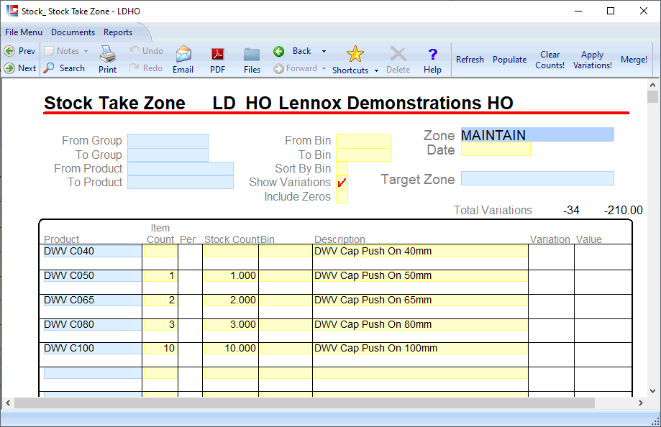Select the DWV C100 product cell
Screen dimensions: 661x427
coord(92,349)
